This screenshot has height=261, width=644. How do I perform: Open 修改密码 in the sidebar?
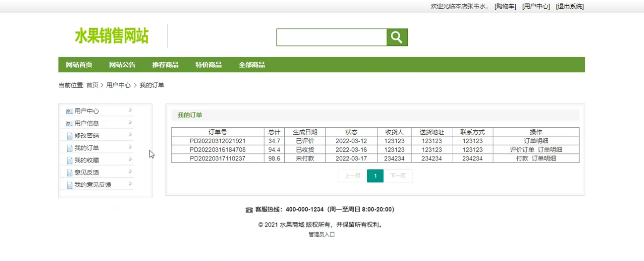pos(87,136)
